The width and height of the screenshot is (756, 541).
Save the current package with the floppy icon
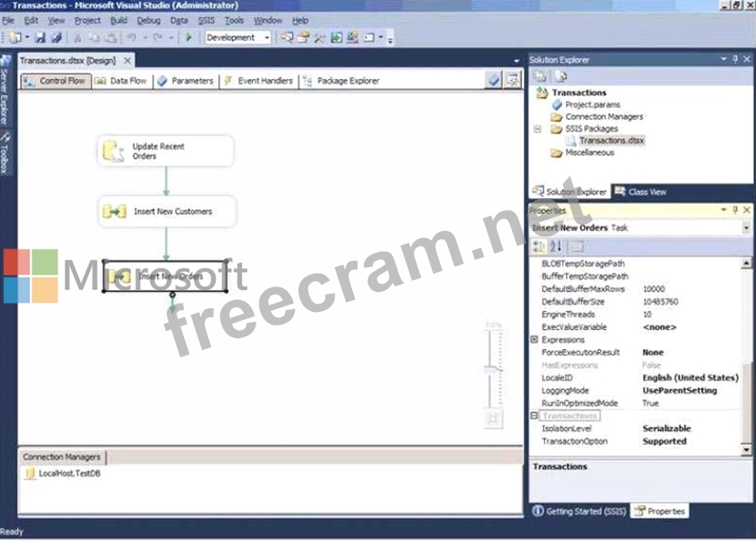click(41, 37)
